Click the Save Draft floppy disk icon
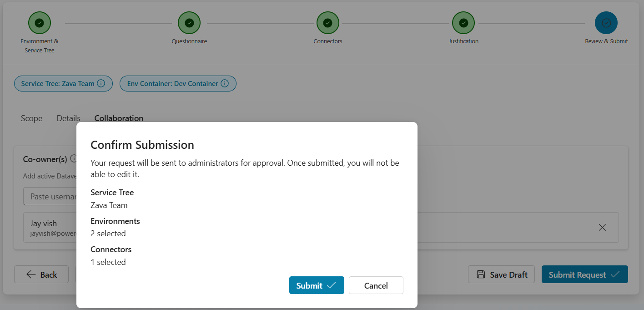This screenshot has width=644, height=310. click(x=481, y=274)
